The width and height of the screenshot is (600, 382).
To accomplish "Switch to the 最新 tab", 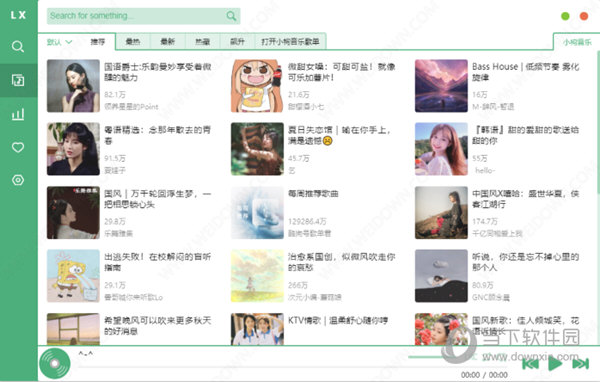I will pyautogui.click(x=168, y=42).
